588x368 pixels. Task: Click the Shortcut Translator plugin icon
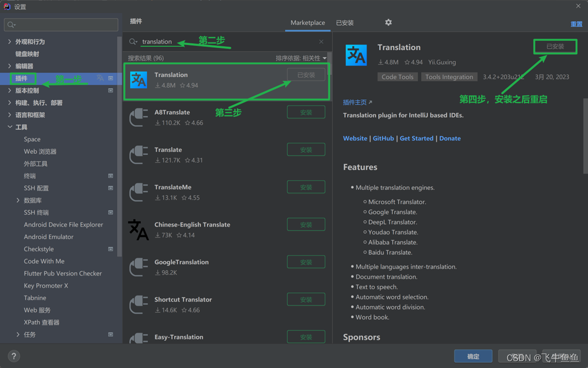coord(139,305)
